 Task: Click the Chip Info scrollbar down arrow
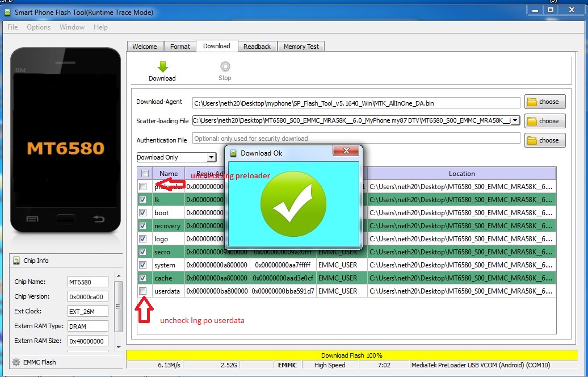pyautogui.click(x=119, y=347)
